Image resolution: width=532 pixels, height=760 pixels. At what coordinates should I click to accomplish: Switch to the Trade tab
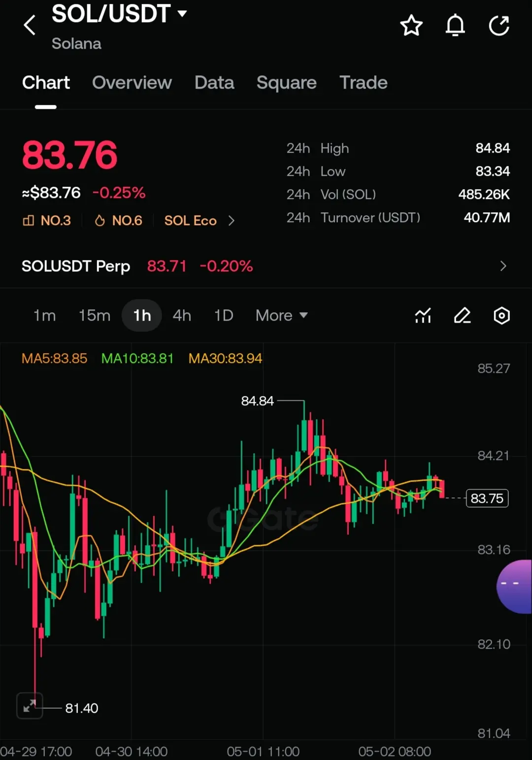click(x=364, y=83)
